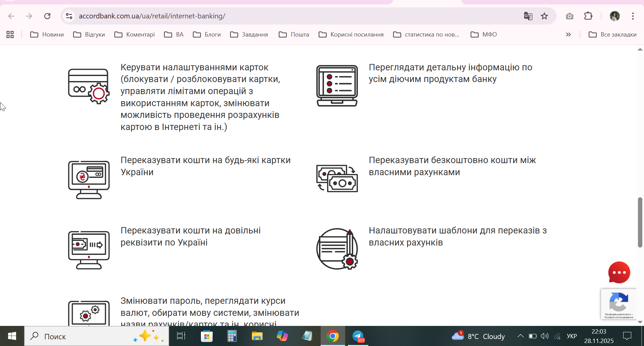Reload the current page

tap(47, 16)
